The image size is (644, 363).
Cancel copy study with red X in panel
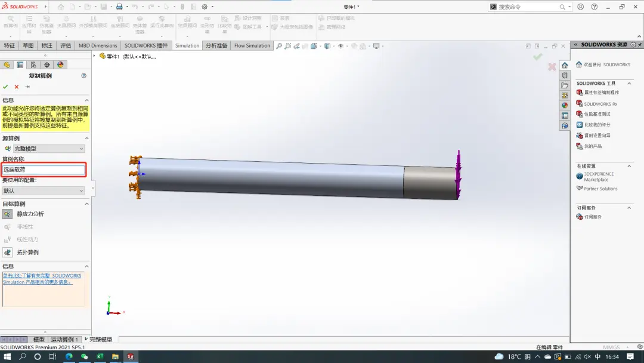[17, 87]
